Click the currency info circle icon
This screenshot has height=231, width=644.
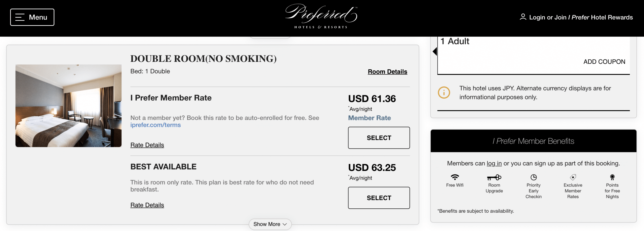pyautogui.click(x=444, y=93)
